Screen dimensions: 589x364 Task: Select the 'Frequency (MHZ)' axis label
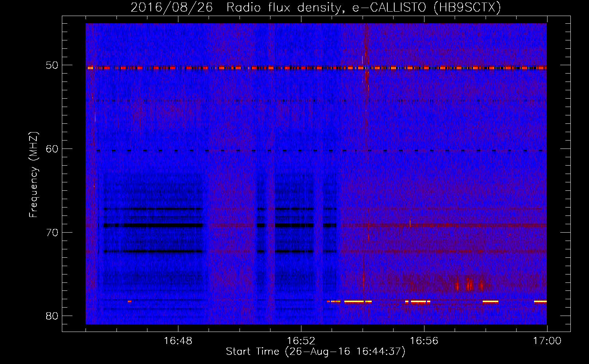point(33,175)
